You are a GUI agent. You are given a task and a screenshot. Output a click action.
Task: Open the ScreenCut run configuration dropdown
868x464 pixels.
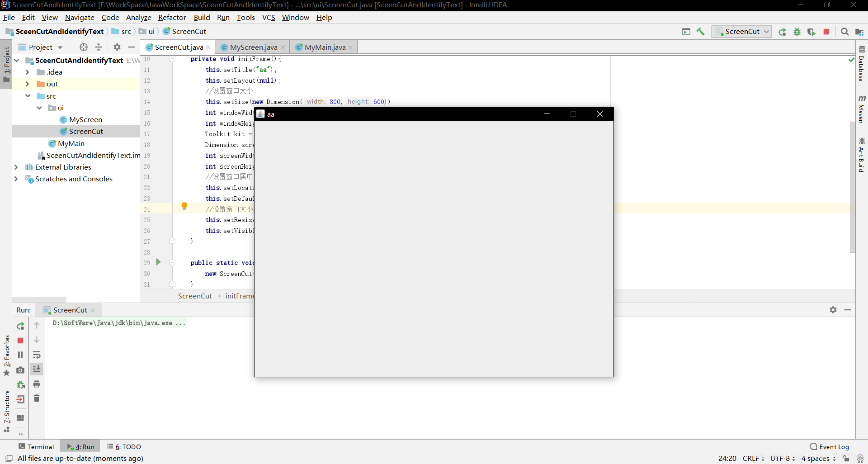tap(742, 32)
